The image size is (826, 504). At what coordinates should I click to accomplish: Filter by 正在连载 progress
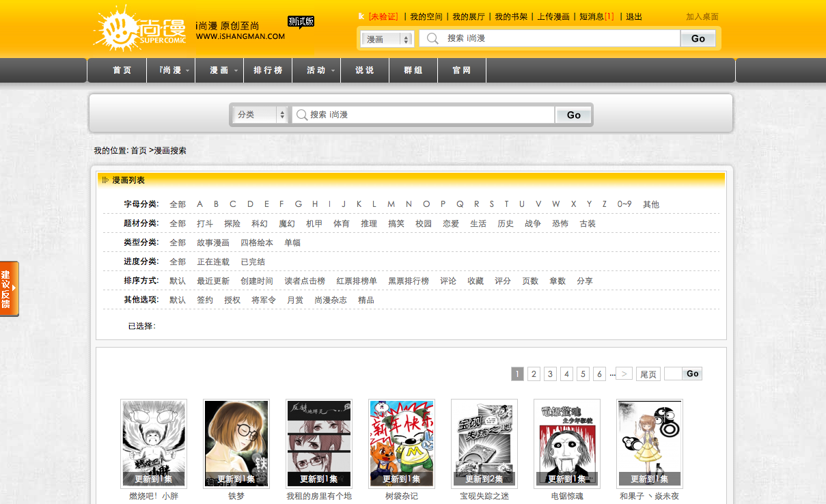pos(213,262)
